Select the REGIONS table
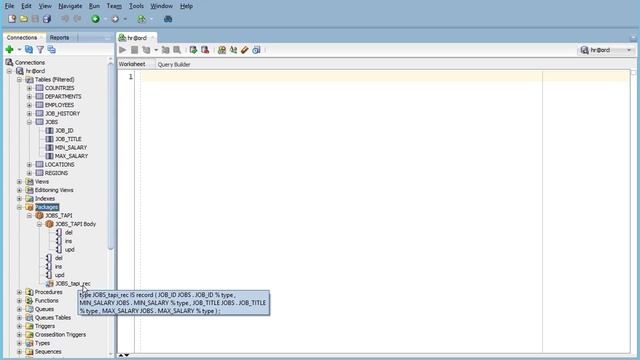The image size is (640, 360). 56,173
